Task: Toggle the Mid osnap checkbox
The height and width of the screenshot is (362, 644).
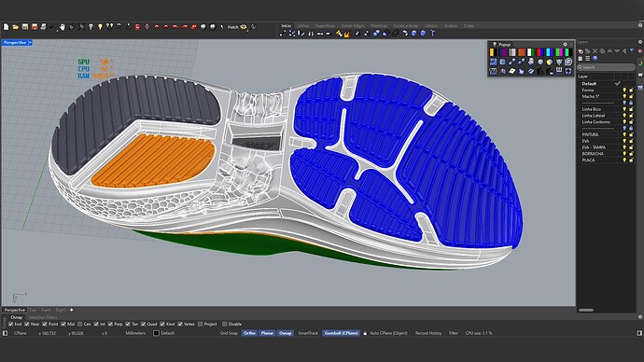Action: tap(63, 324)
